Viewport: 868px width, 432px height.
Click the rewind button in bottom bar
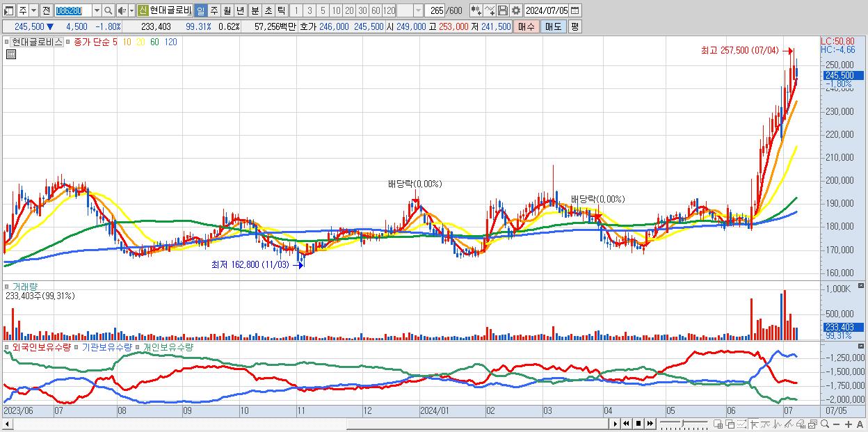[x=627, y=424]
